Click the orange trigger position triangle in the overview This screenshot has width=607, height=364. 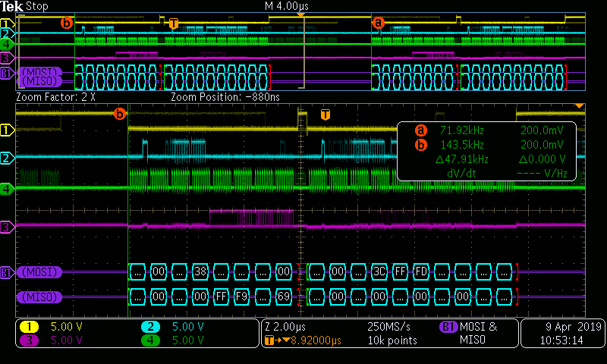click(x=300, y=14)
